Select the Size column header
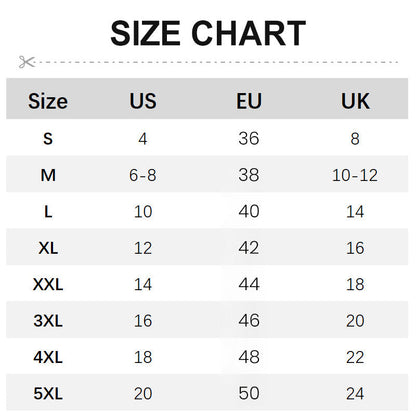This screenshot has width=416, height=416. [x=48, y=101]
